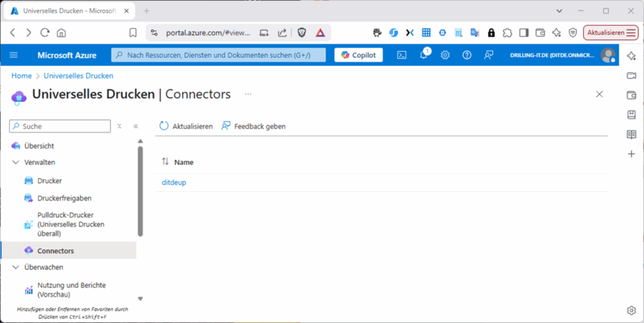Viewport: 644px width, 323px height.
Task: Reload the page with the browser refresh icon
Action: point(45,32)
